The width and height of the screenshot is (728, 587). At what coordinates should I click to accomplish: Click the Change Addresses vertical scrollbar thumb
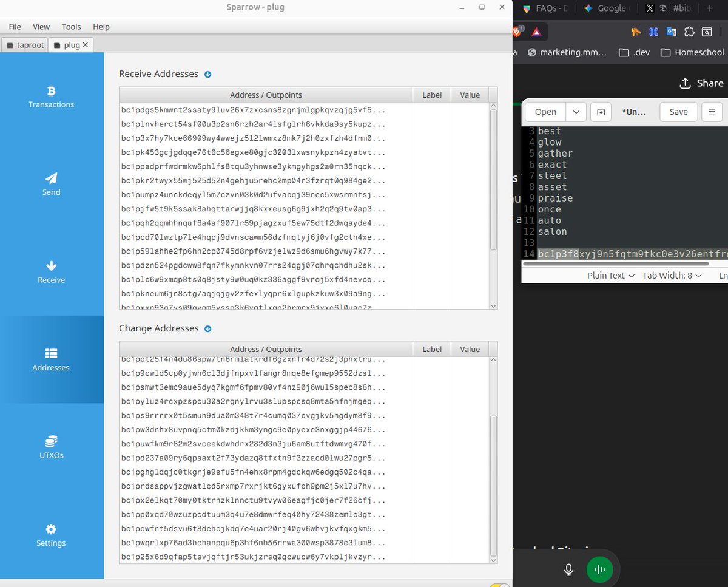pyautogui.click(x=493, y=486)
